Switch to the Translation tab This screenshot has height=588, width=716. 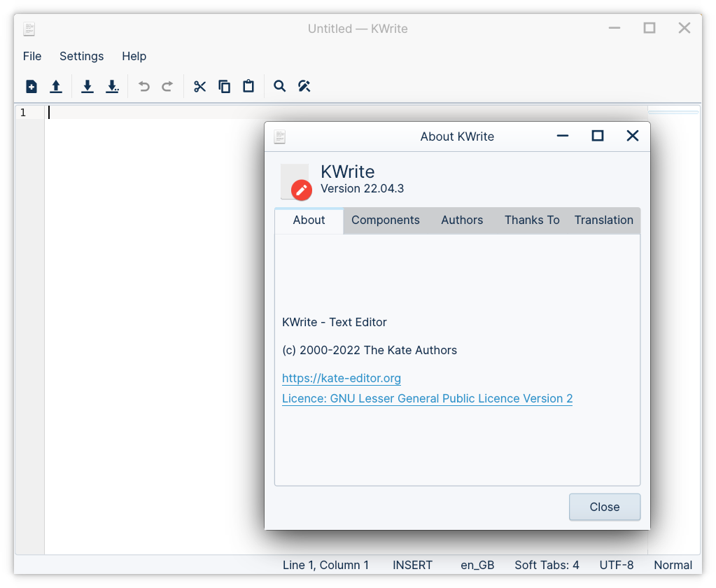click(x=604, y=220)
